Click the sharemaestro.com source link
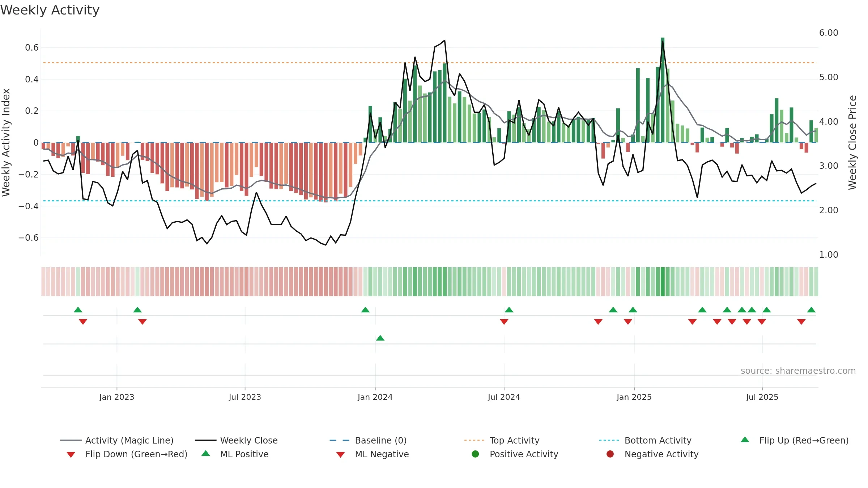 click(x=798, y=371)
